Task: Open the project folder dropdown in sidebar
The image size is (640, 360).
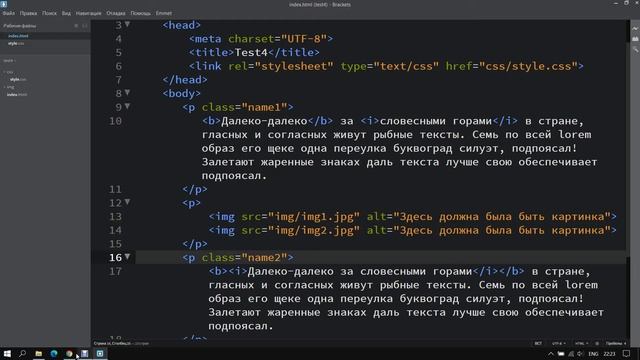Action: (9, 60)
